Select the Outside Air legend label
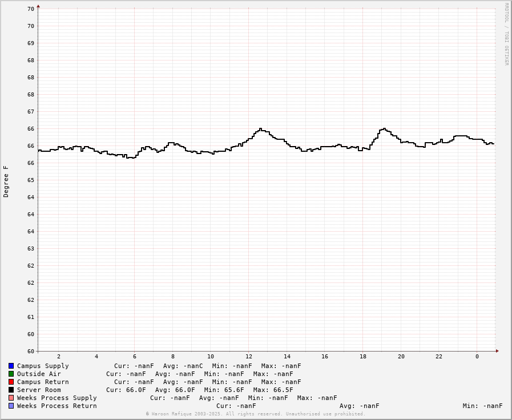 [x=39, y=374]
